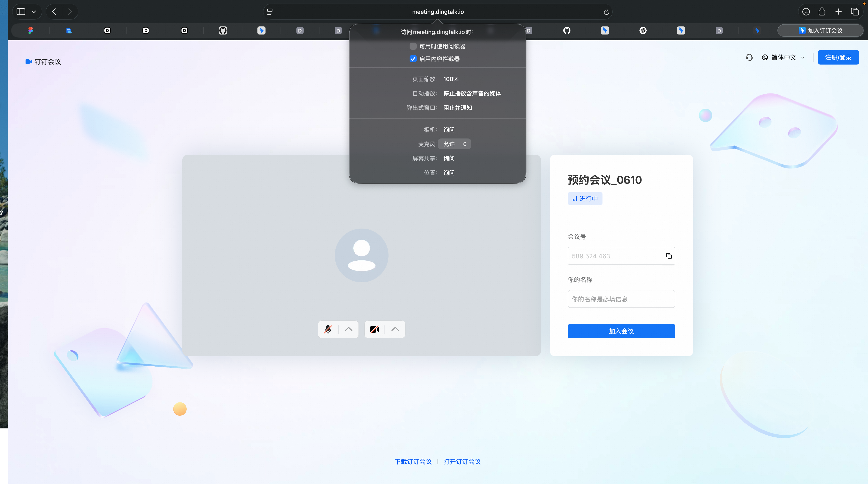Toggle the muted microphone button

(x=328, y=329)
